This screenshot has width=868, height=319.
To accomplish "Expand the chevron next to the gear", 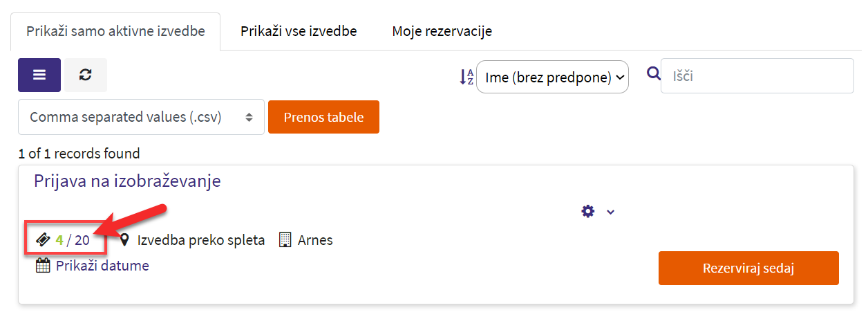I will coord(610,212).
